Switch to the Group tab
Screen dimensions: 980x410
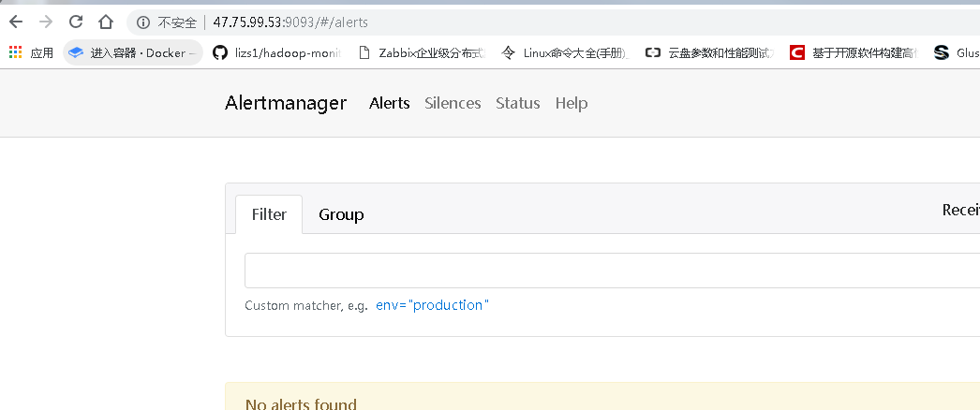(x=341, y=214)
